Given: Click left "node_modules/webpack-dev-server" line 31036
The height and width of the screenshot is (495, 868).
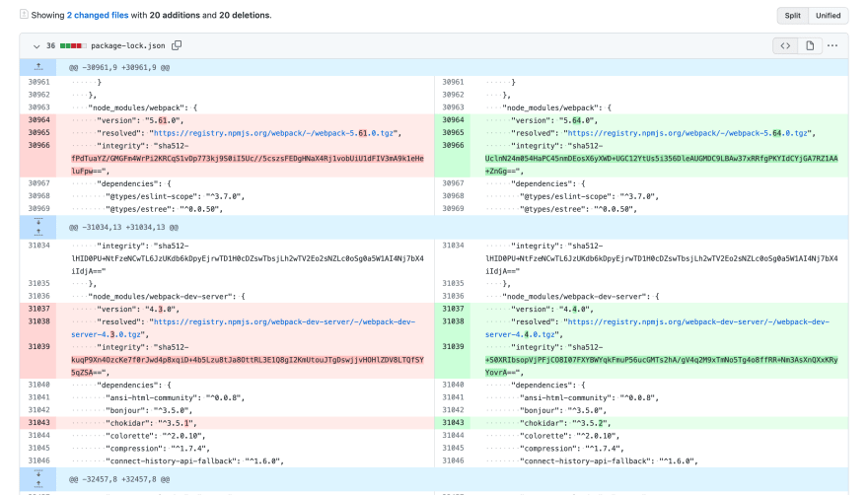Looking at the screenshot, I should click(245, 296).
